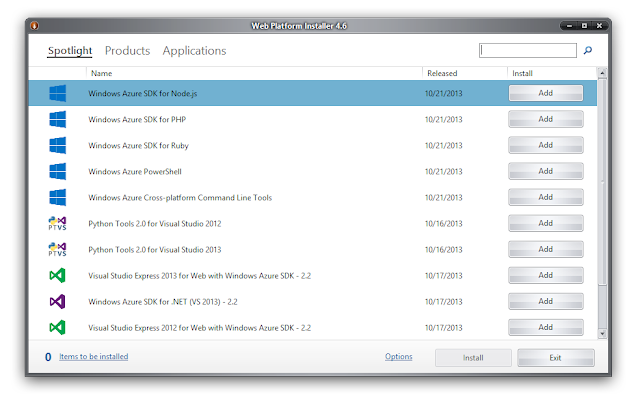Click the PTVS icon for Python Tools 2013
Image resolution: width=640 pixels, height=408 pixels.
[x=58, y=249]
